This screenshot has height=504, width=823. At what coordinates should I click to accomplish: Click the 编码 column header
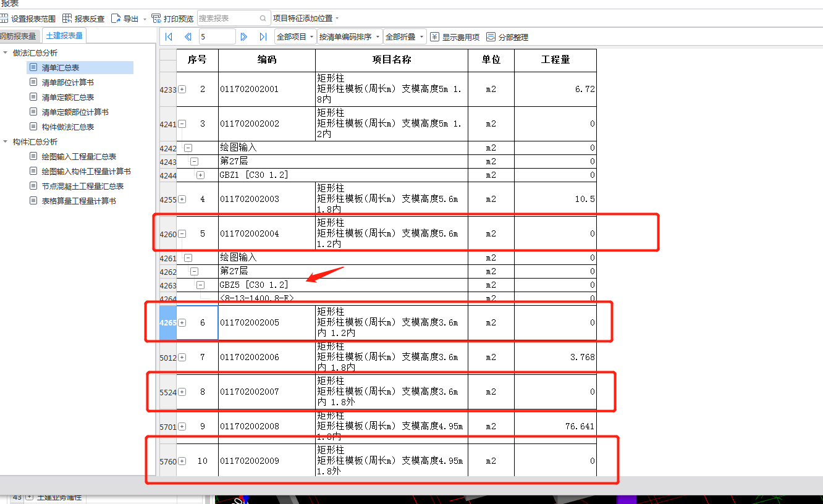coord(267,61)
